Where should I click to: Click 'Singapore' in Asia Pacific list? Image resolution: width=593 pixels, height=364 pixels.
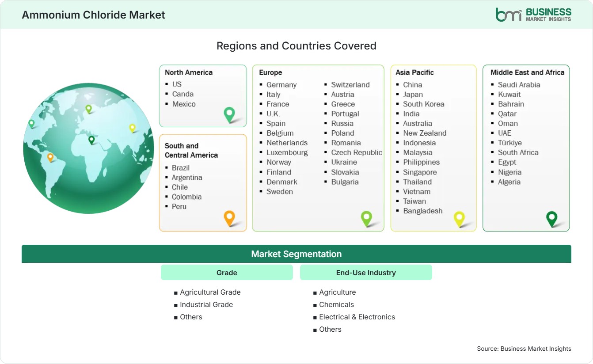(x=420, y=172)
